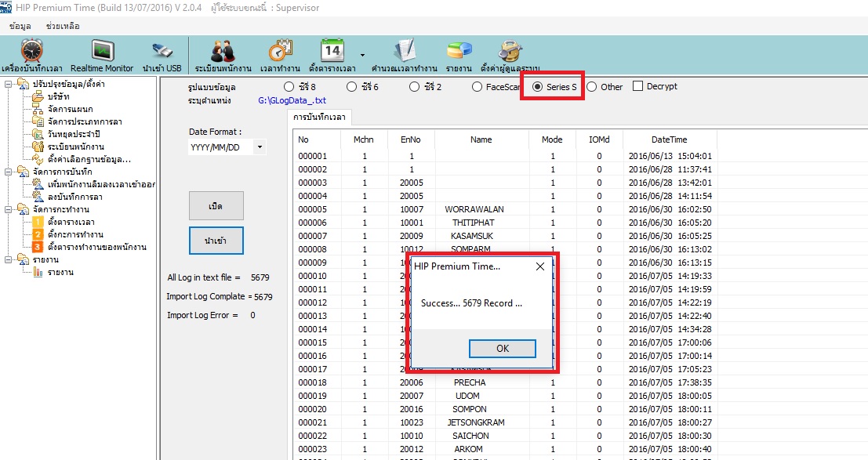Open จัดการแผนก department management in tree
868x460 pixels.
click(70, 109)
